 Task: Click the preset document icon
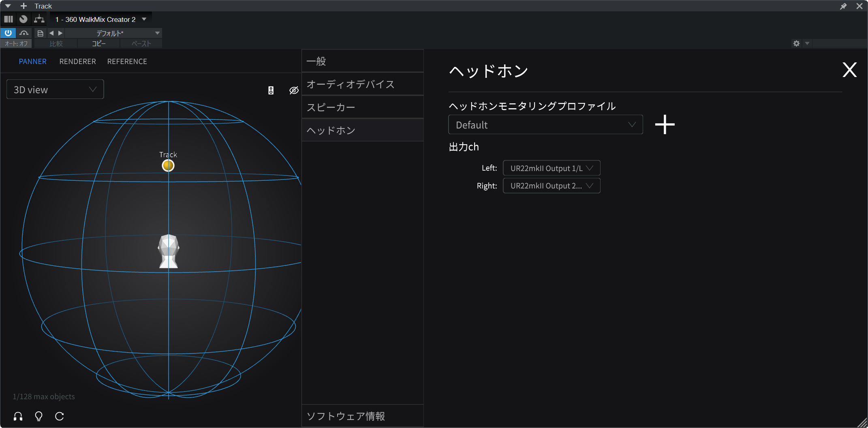(40, 33)
